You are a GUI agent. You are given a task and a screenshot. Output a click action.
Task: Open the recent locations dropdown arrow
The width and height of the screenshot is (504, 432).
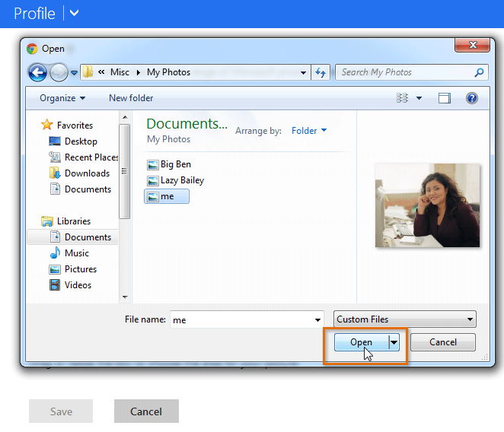click(75, 73)
